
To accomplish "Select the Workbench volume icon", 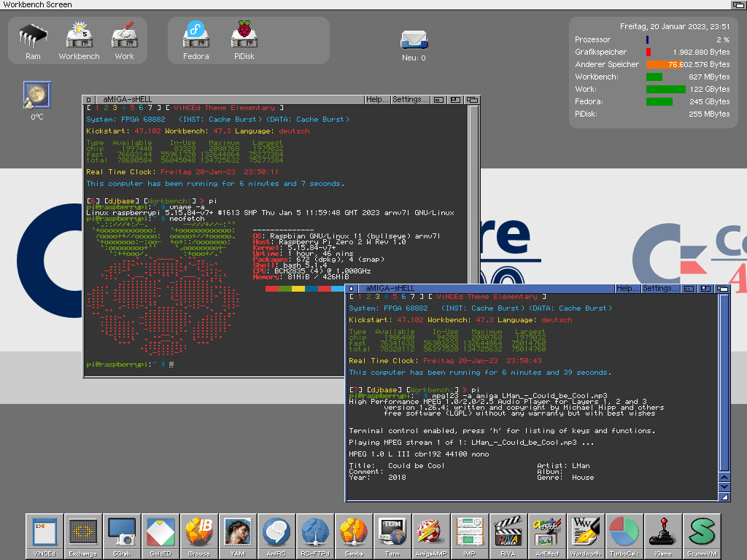I will tap(79, 41).
